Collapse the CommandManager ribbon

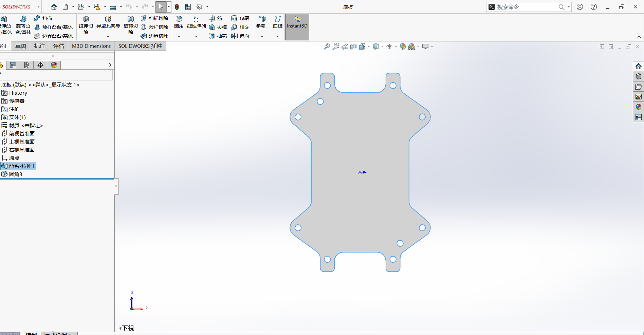click(x=639, y=37)
